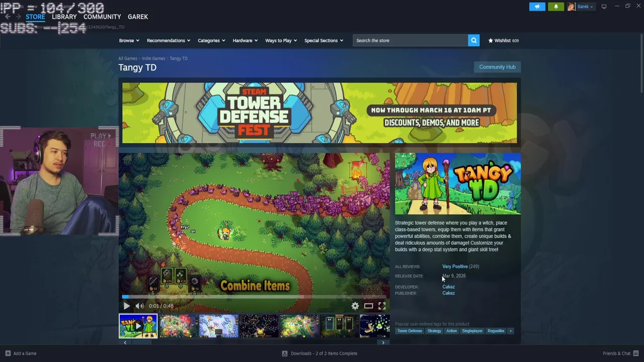Click the Tangy TD capsule image
This screenshot has height=362, width=644.
[458, 184]
